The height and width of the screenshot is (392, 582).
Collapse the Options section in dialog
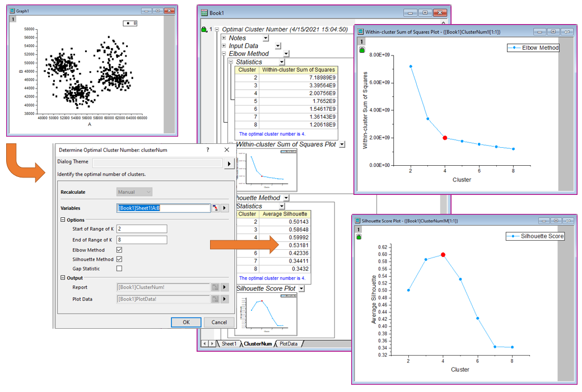(x=63, y=220)
